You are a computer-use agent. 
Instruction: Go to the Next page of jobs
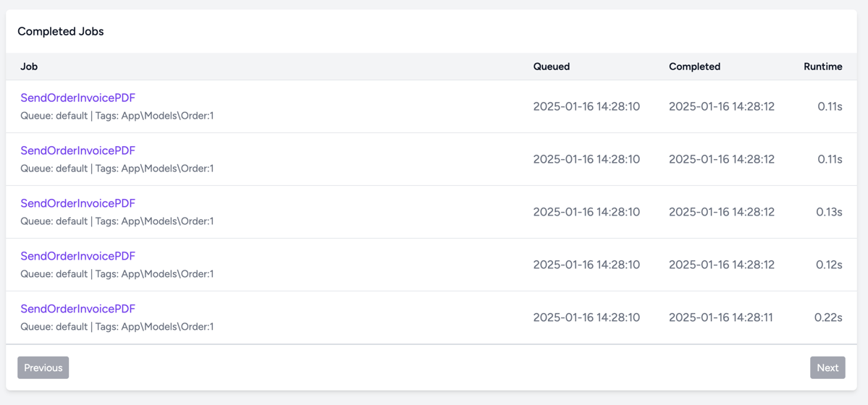point(827,367)
